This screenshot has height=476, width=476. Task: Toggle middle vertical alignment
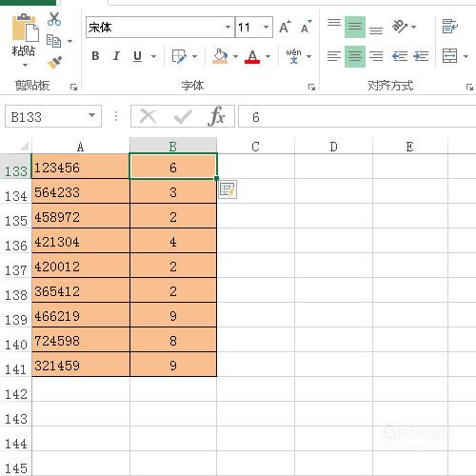(x=355, y=27)
